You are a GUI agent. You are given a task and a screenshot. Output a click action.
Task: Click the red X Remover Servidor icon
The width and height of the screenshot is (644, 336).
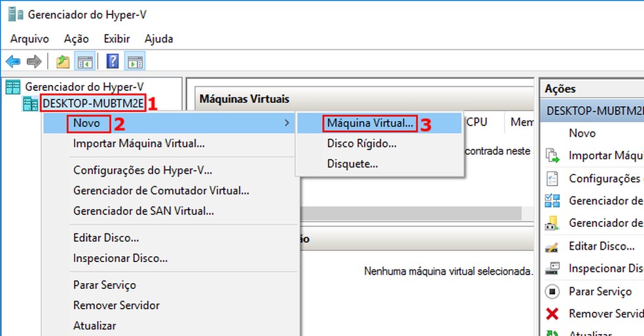point(552,314)
